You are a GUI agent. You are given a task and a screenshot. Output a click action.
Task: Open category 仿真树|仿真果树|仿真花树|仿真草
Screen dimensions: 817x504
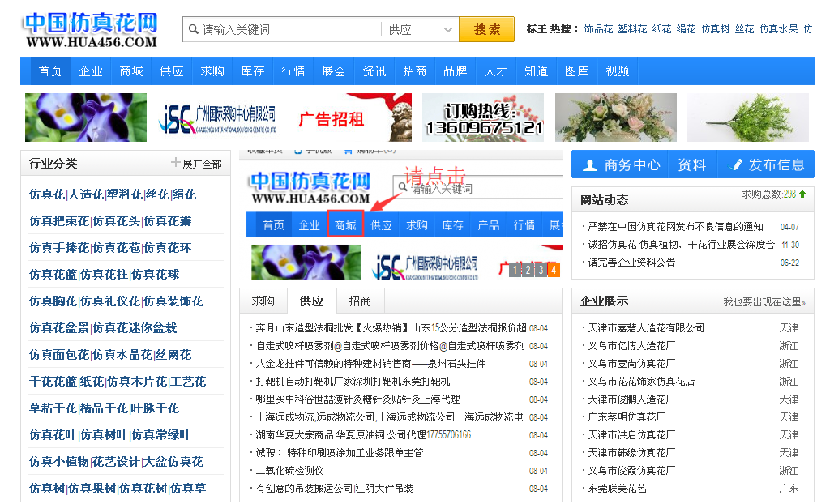(118, 489)
